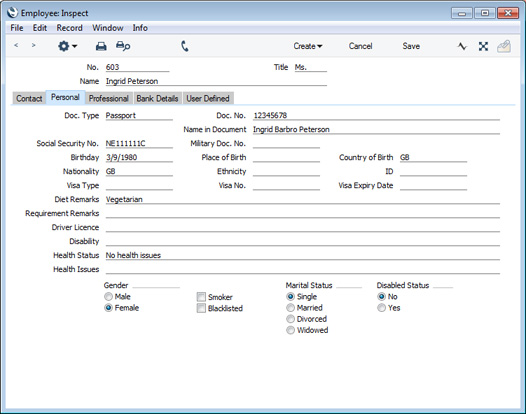Image resolution: width=526 pixels, height=414 pixels.
Task: Open the activity workflow icon
Action: tap(462, 46)
